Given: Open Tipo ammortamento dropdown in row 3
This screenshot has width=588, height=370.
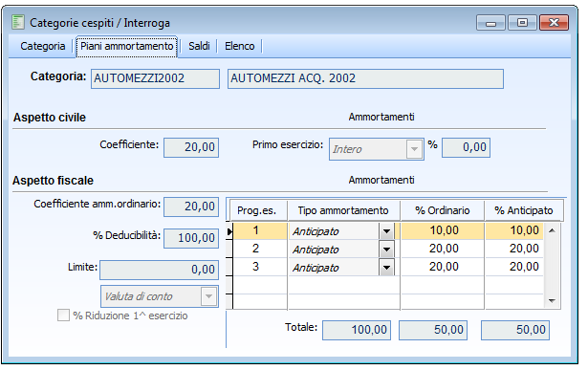Looking at the screenshot, I should click(386, 268).
